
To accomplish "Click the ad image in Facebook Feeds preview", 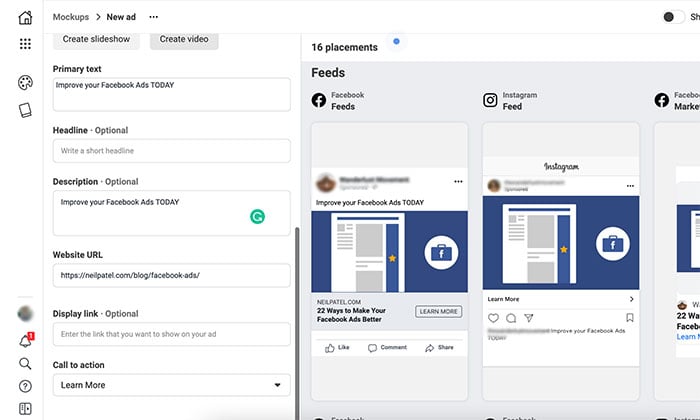I will [x=390, y=252].
